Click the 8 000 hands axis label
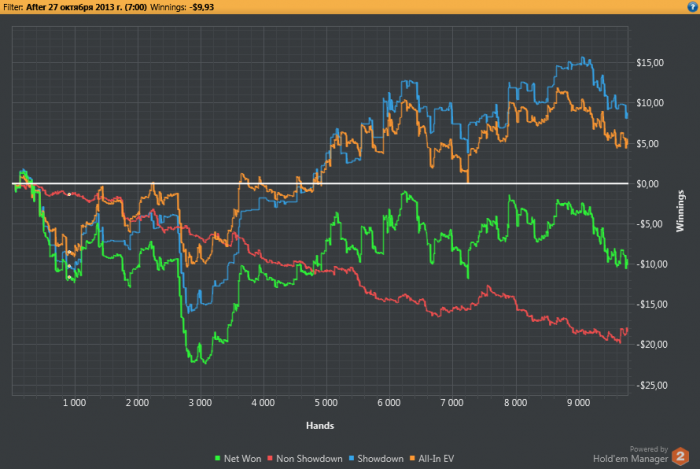This screenshot has width=700, height=469. click(x=515, y=403)
